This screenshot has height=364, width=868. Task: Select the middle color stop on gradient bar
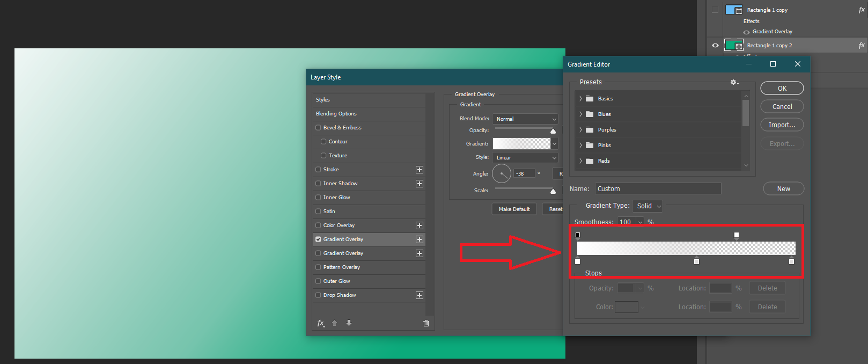click(x=696, y=261)
